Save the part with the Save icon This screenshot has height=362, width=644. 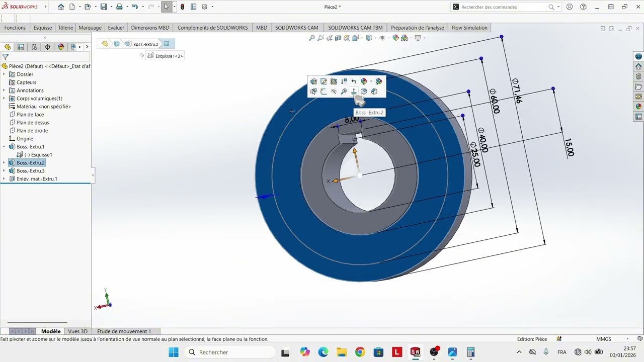(x=104, y=7)
